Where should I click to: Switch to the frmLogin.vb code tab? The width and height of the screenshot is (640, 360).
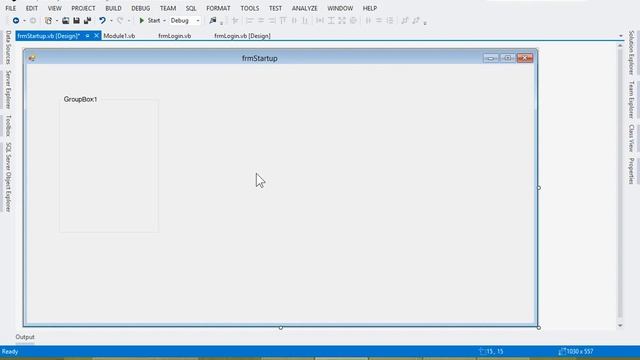(175, 36)
